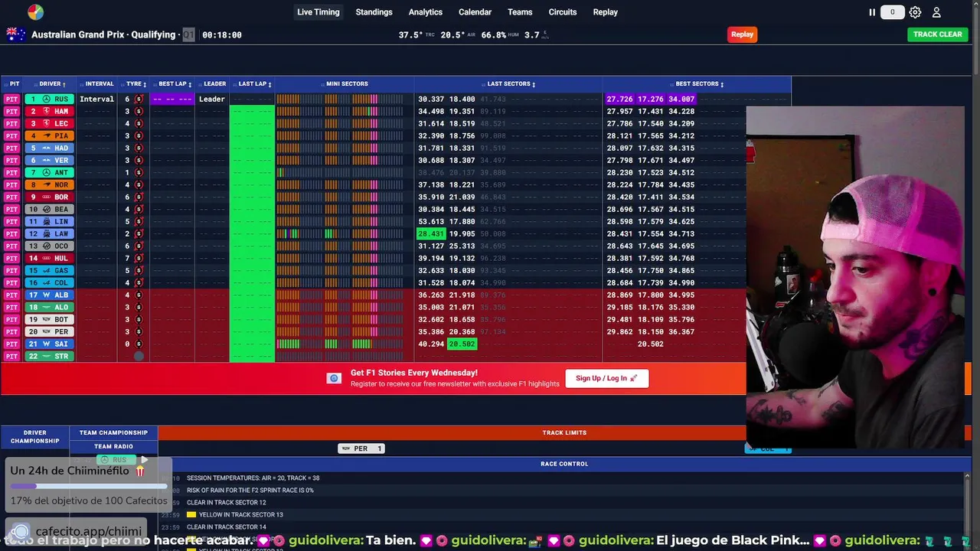Click RUS purple best sector 27.726
The width and height of the screenshot is (980, 551).
click(619, 99)
